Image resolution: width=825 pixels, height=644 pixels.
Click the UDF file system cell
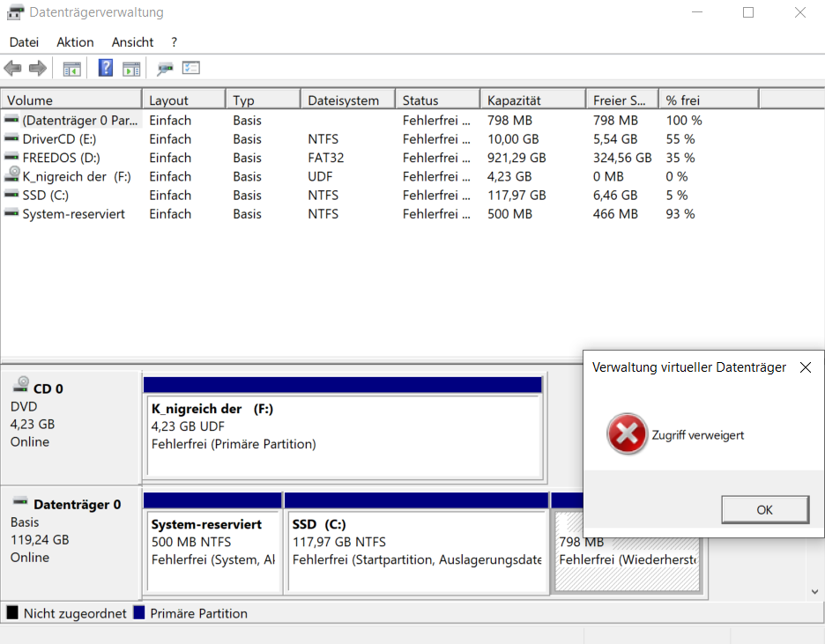point(320,177)
